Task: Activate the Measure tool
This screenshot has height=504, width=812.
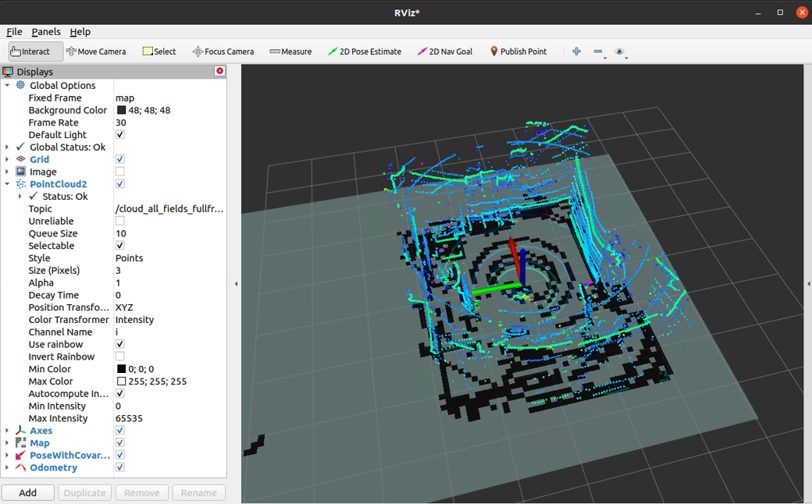Action: pos(290,51)
